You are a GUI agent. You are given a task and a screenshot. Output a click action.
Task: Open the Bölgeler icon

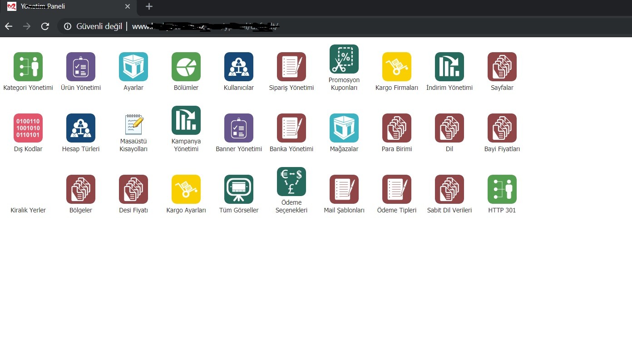(81, 189)
